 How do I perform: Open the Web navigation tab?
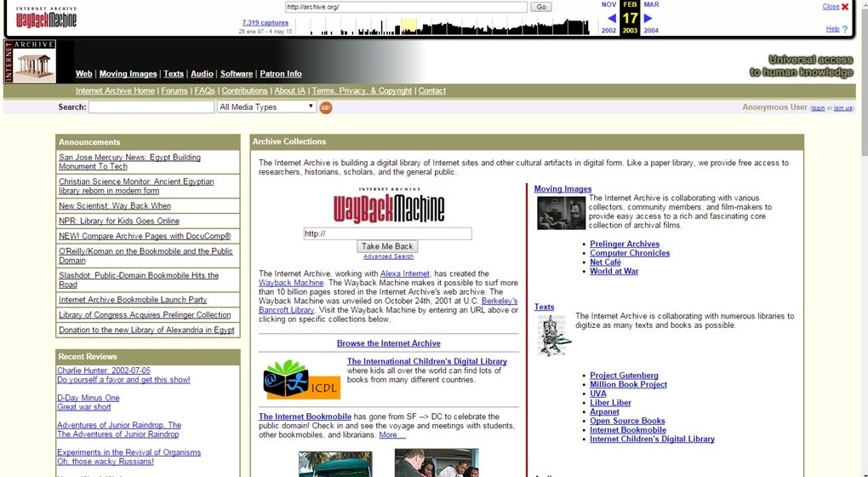pyautogui.click(x=83, y=74)
